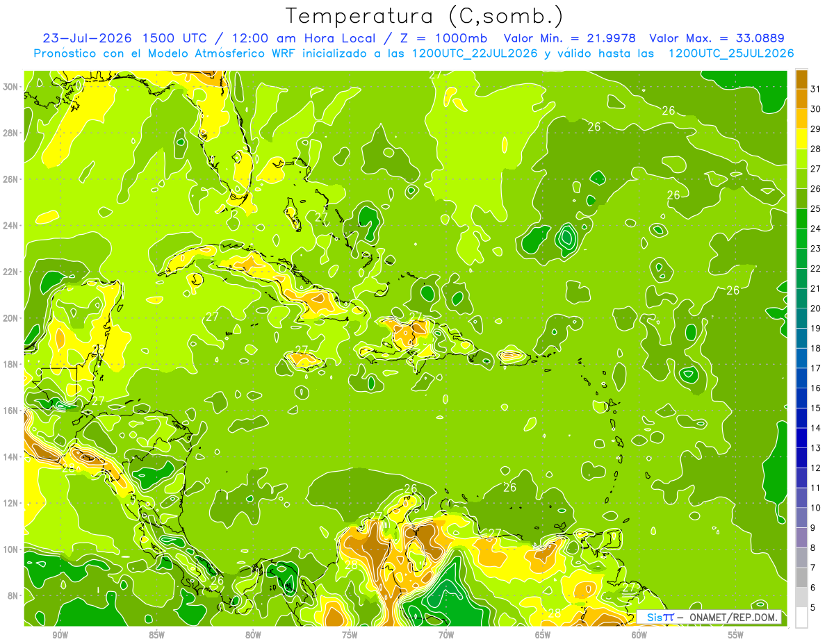Click the 'Z = 1000mb' level label
This screenshot has height=644, width=834.
pyautogui.click(x=445, y=38)
